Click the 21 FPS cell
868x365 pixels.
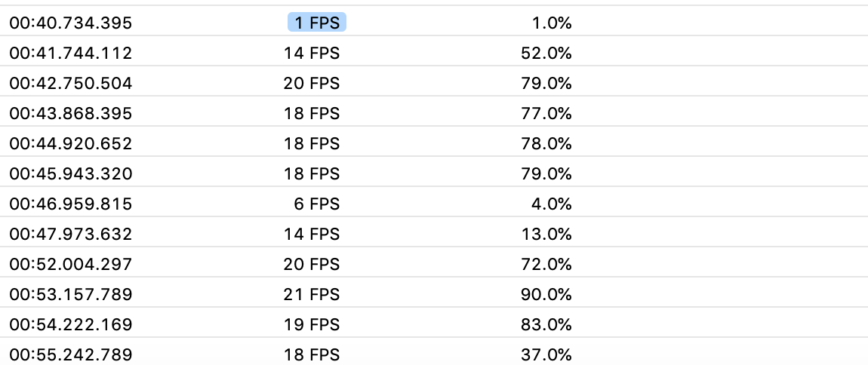pos(312,294)
